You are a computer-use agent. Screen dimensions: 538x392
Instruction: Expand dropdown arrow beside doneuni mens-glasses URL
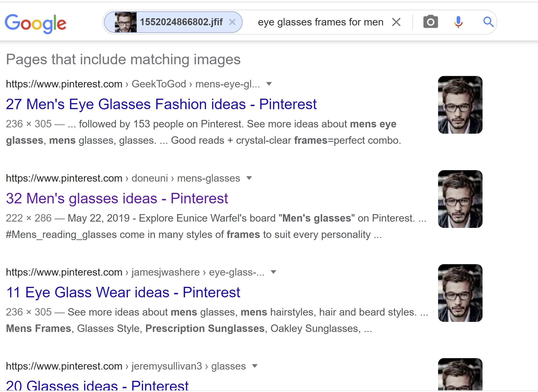[249, 178]
